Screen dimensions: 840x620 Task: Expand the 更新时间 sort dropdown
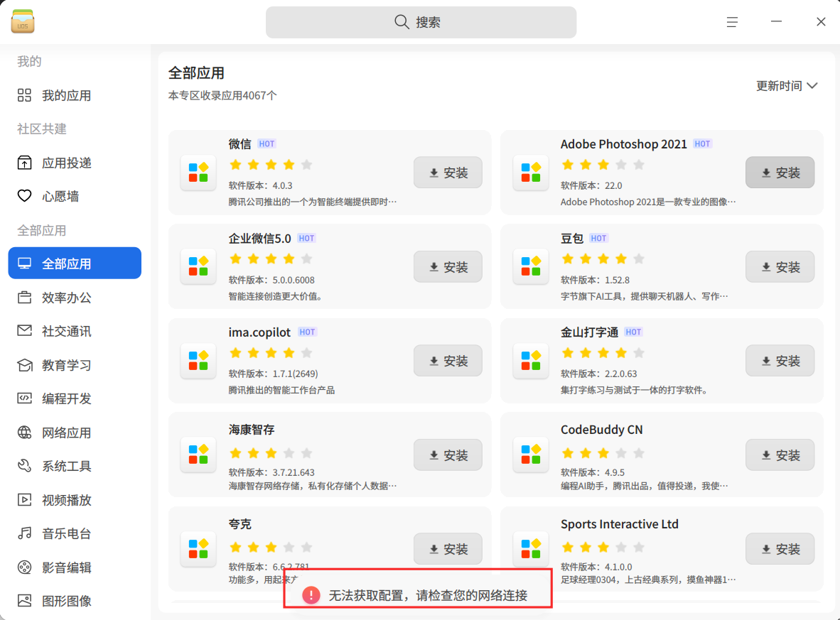pyautogui.click(x=786, y=86)
